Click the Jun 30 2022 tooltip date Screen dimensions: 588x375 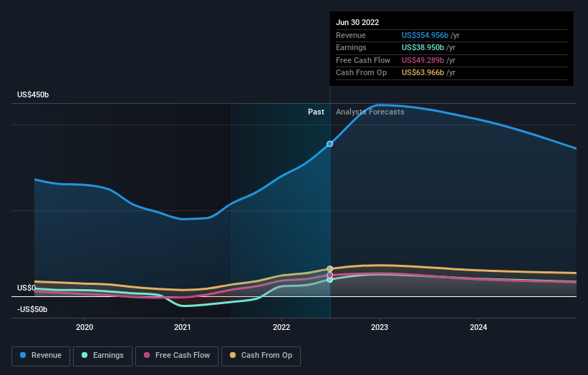click(357, 22)
